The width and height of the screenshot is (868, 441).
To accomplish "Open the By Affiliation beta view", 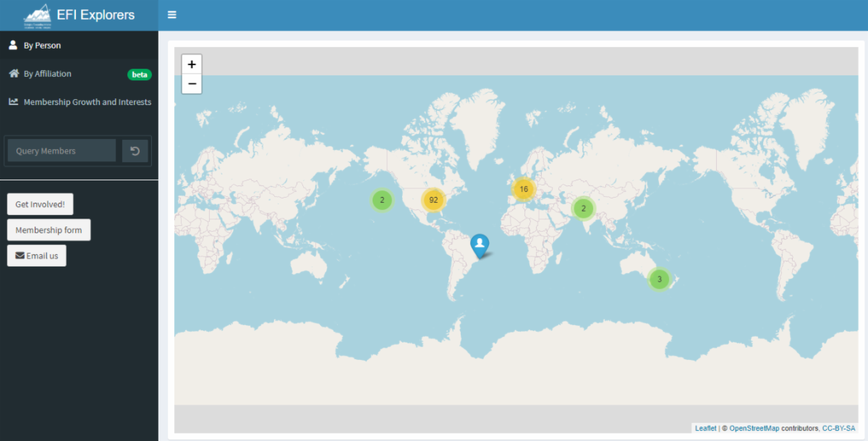I will [48, 74].
